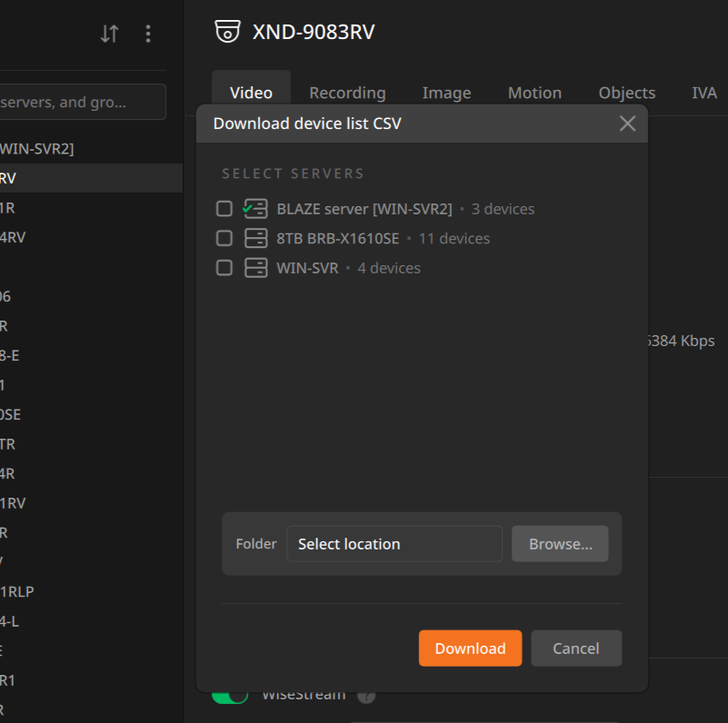Toggle the WiseStream switch
Image resolution: width=728 pixels, height=723 pixels.
(230, 697)
